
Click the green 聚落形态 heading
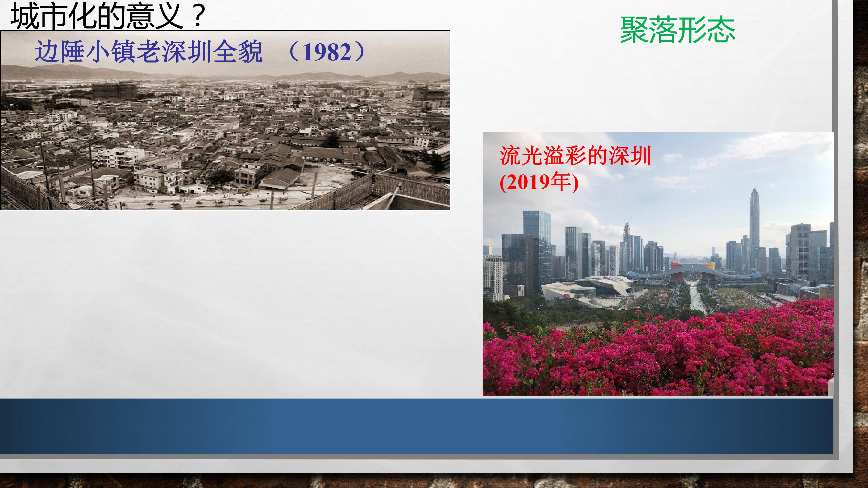click(677, 31)
